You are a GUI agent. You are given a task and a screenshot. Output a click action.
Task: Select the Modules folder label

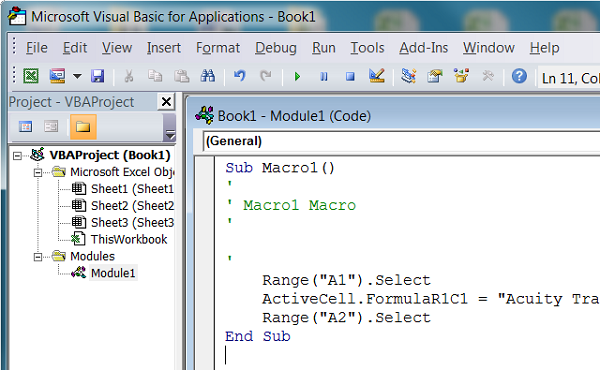click(x=92, y=256)
